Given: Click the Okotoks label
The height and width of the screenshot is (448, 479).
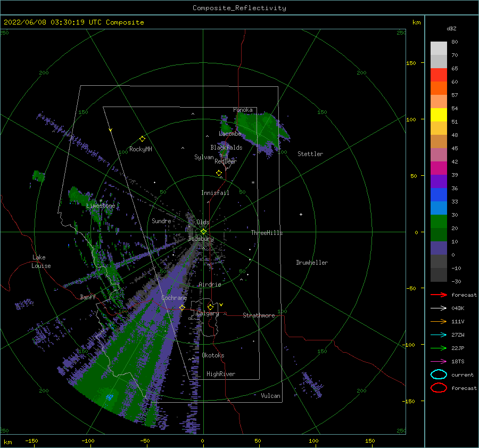Looking at the screenshot, I should [x=213, y=355].
